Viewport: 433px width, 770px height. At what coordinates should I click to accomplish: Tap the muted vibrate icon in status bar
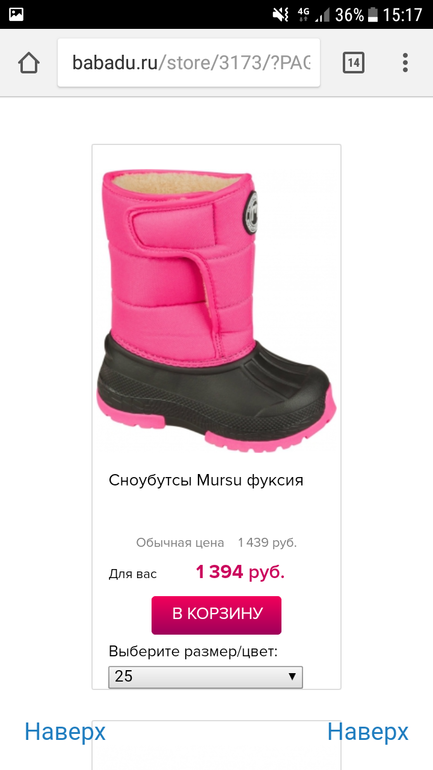pos(281,15)
